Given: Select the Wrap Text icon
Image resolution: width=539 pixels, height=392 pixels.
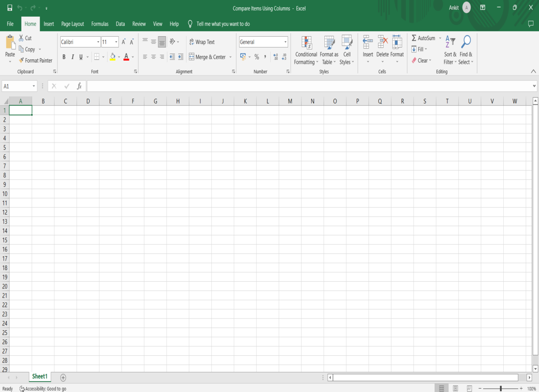Looking at the screenshot, I should click(x=201, y=42).
